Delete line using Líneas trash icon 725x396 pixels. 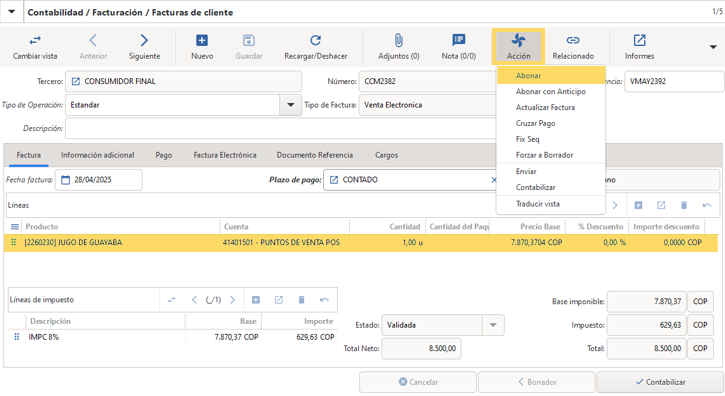click(x=684, y=205)
